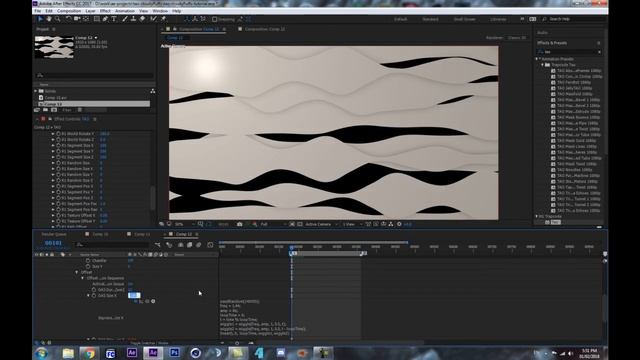Screen dimensions: 640x360
Task: Switch to the Render Queue tab
Action: pyautogui.click(x=53, y=234)
